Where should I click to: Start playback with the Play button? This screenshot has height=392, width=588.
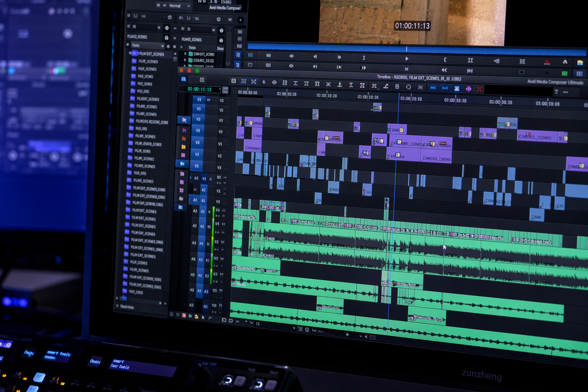point(407,59)
